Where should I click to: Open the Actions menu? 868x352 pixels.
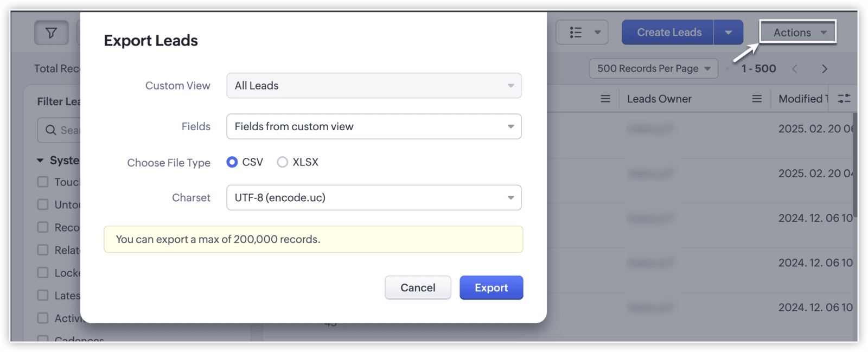[x=797, y=33]
